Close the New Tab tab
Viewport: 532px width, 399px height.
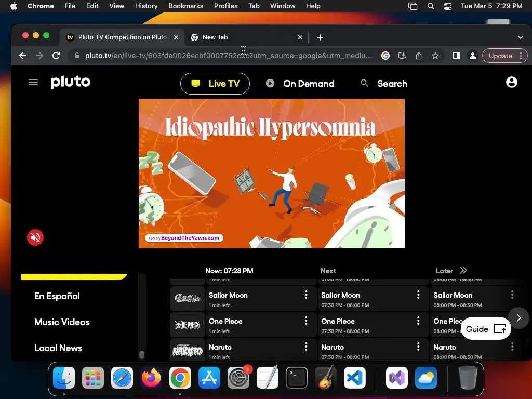coord(300,37)
